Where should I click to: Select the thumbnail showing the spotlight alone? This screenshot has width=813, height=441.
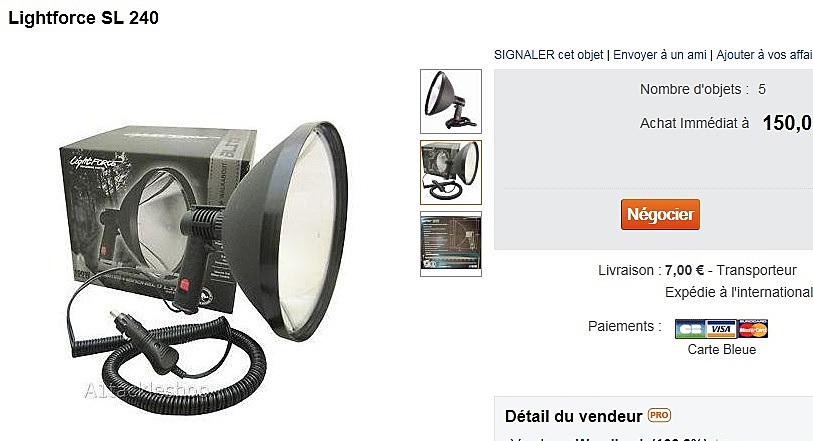pyautogui.click(x=451, y=101)
